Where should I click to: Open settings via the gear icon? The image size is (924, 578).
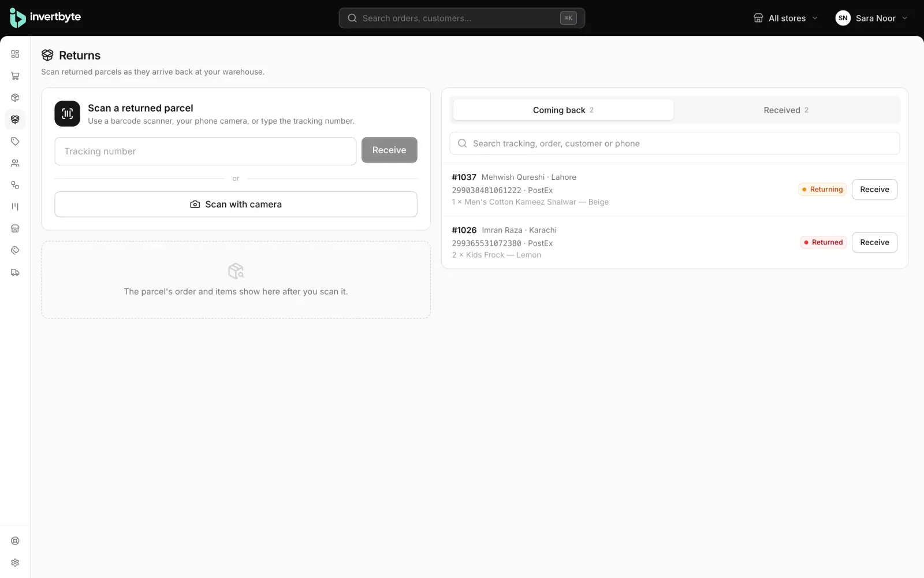(x=15, y=562)
